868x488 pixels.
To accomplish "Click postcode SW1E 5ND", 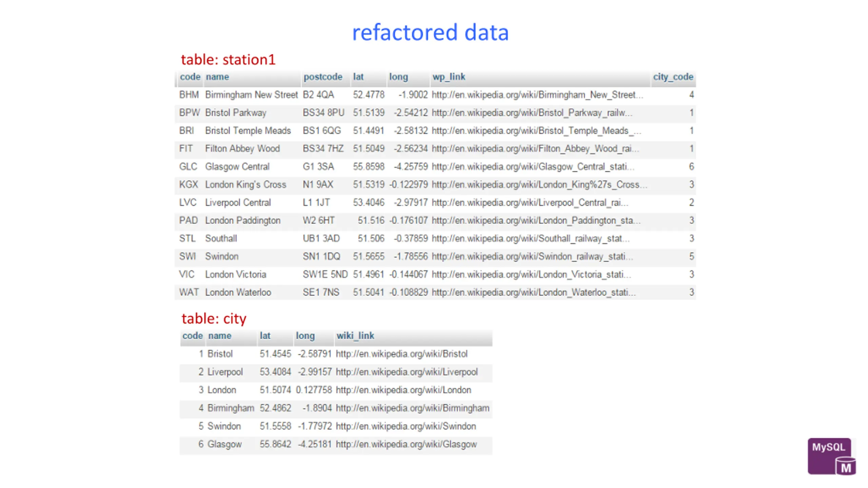I will (x=325, y=274).
